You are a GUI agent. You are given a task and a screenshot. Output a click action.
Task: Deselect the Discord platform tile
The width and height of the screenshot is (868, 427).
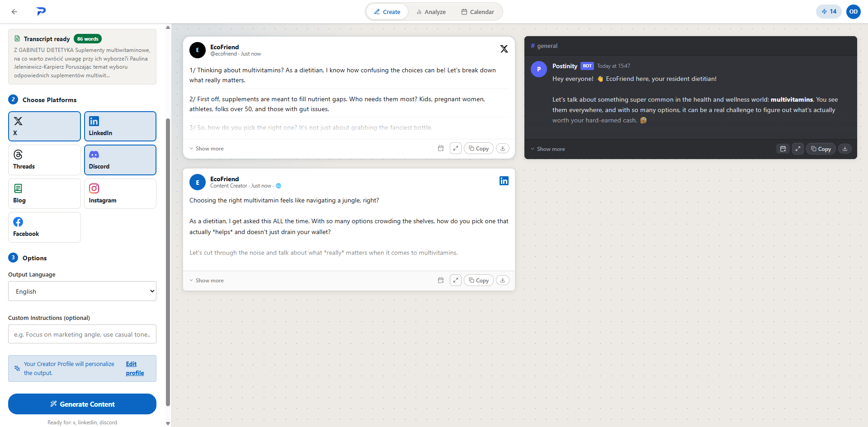pyautogui.click(x=120, y=160)
